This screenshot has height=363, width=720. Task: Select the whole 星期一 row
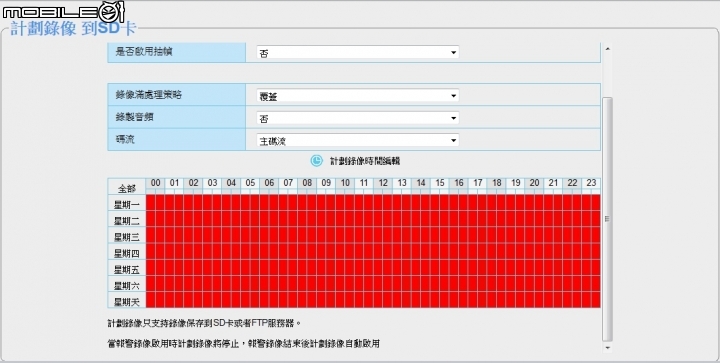[x=127, y=204]
